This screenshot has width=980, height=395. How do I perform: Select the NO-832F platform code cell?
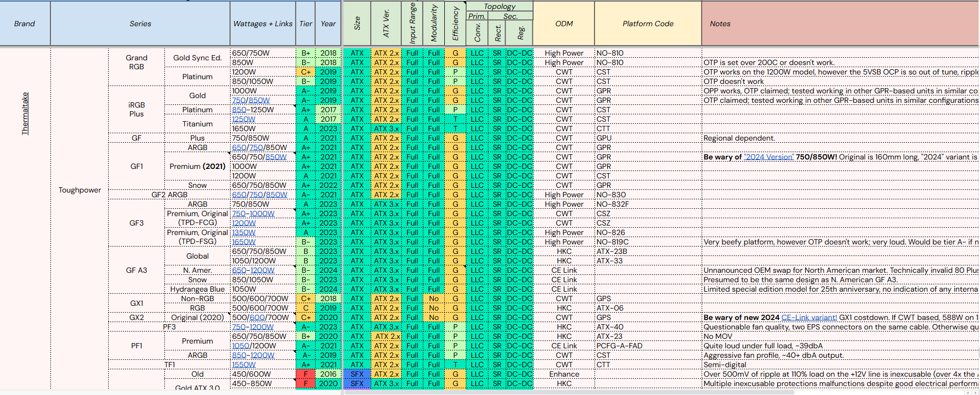pos(648,204)
